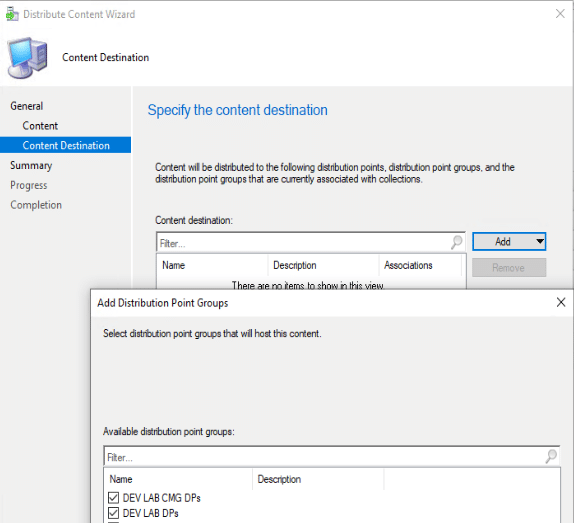Click the disabled Remove button

click(x=509, y=268)
